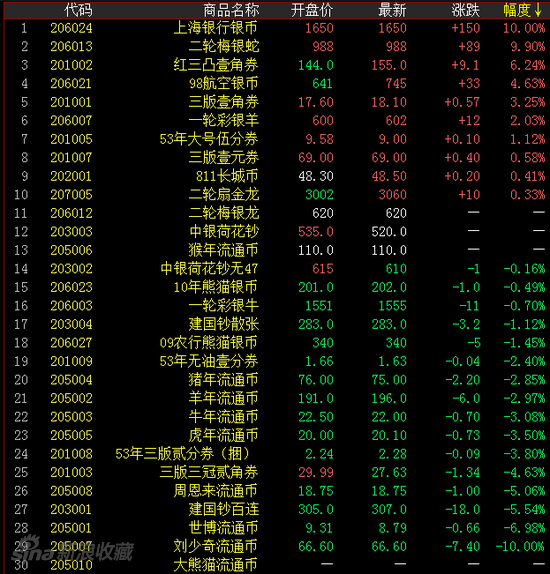Select the 红三凸壹角券 row name
The image size is (550, 574).
click(216, 65)
